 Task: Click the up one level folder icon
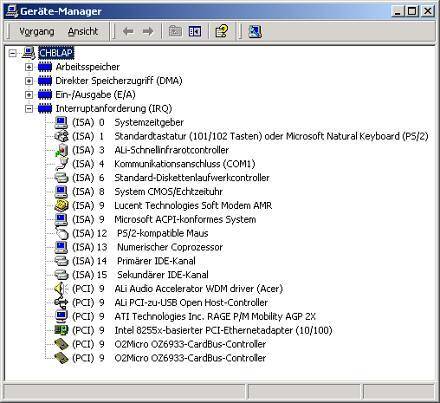coord(175,32)
